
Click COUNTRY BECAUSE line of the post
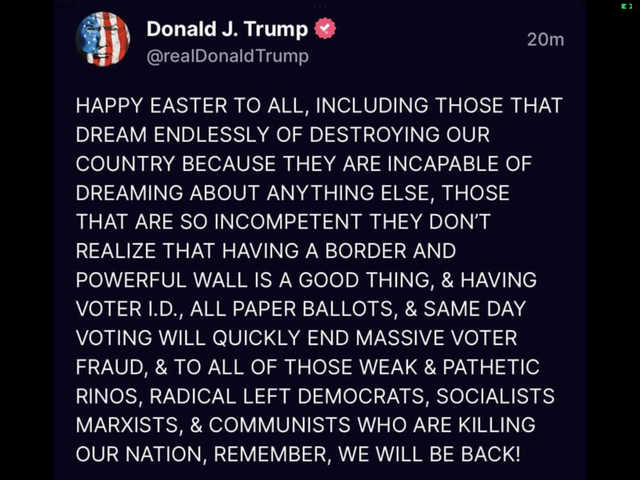pos(176,164)
